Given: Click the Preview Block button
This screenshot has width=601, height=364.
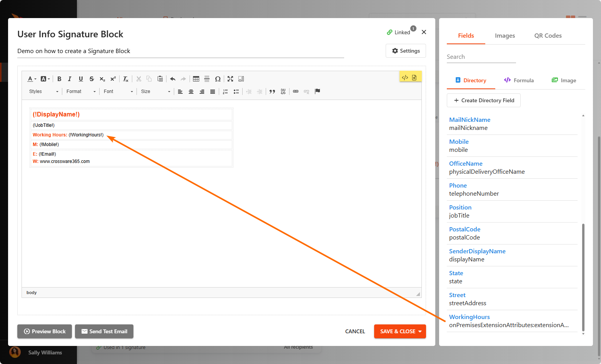Looking at the screenshot, I should 45,331.
